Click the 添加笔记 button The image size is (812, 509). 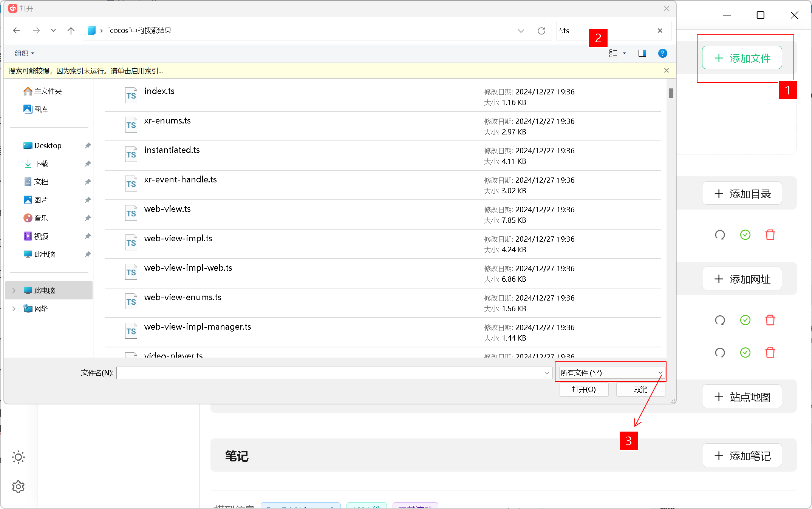742,456
